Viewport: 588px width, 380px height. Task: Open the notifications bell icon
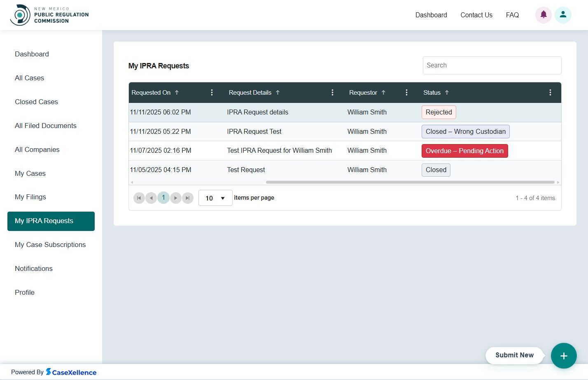(544, 15)
